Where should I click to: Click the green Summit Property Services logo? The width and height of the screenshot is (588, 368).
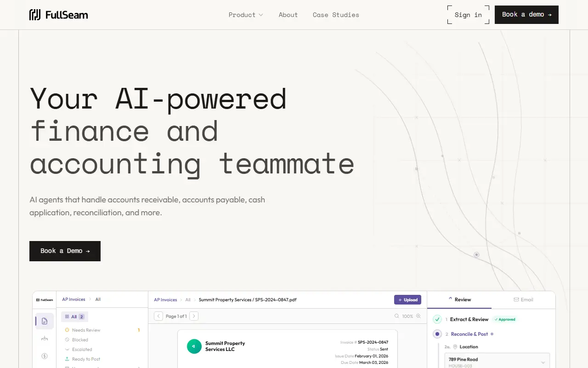(x=194, y=346)
